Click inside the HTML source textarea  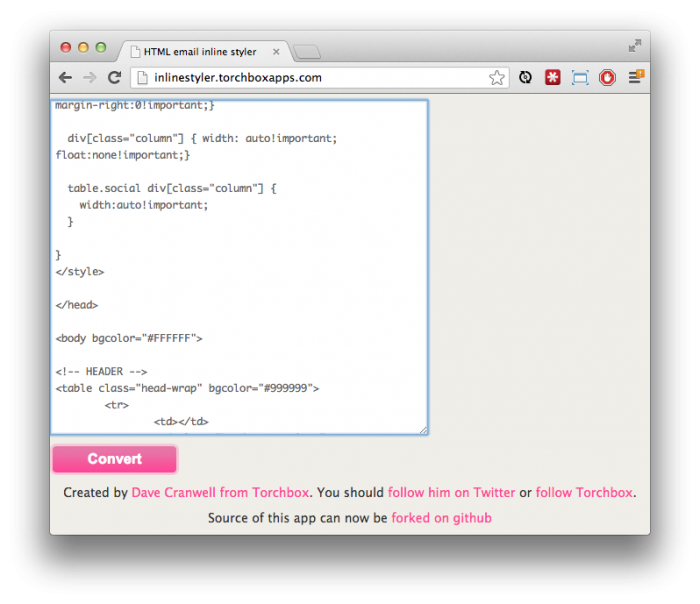240,267
